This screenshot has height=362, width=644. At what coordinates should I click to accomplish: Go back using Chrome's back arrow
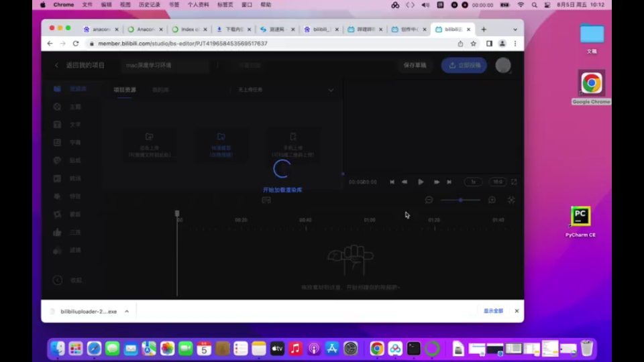coord(50,44)
